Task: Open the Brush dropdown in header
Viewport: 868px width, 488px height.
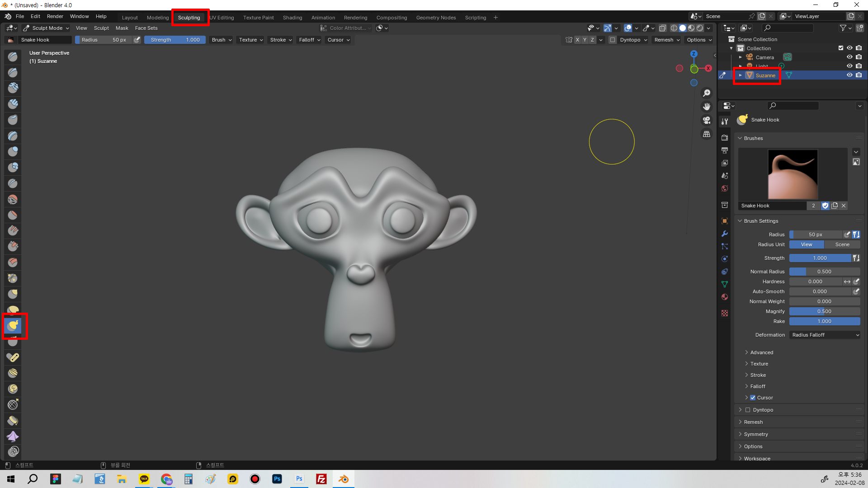Action: [222, 40]
